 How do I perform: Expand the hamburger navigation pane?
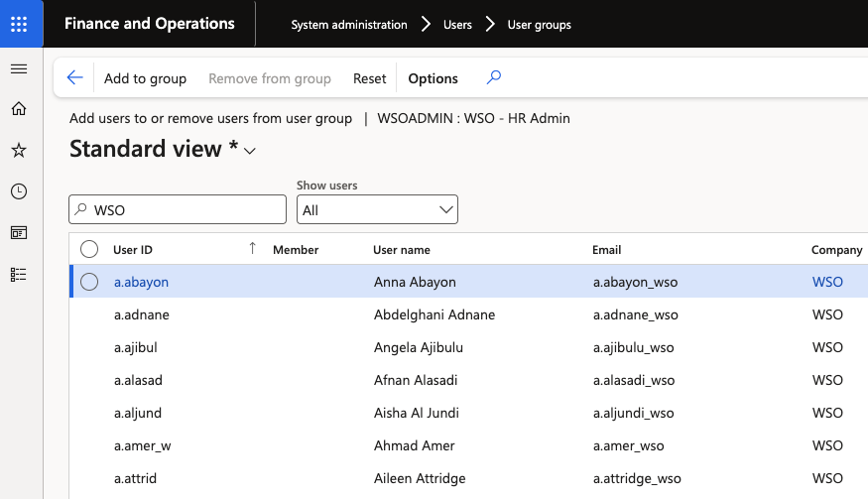pyautogui.click(x=19, y=68)
